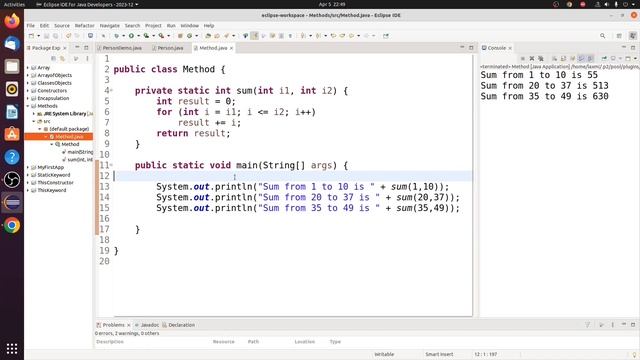Screen dimensions: 640x360
Task: Switch to the Declaration tab
Action: pos(179,325)
